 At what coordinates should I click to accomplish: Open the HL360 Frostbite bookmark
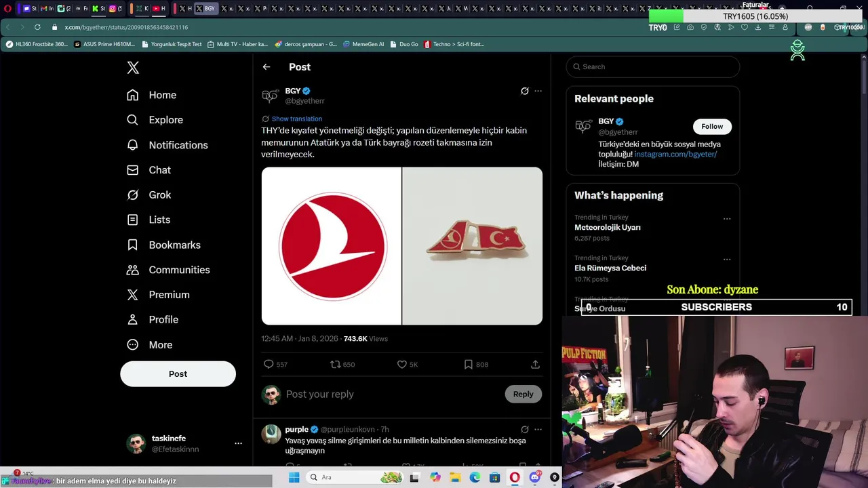pyautogui.click(x=37, y=44)
